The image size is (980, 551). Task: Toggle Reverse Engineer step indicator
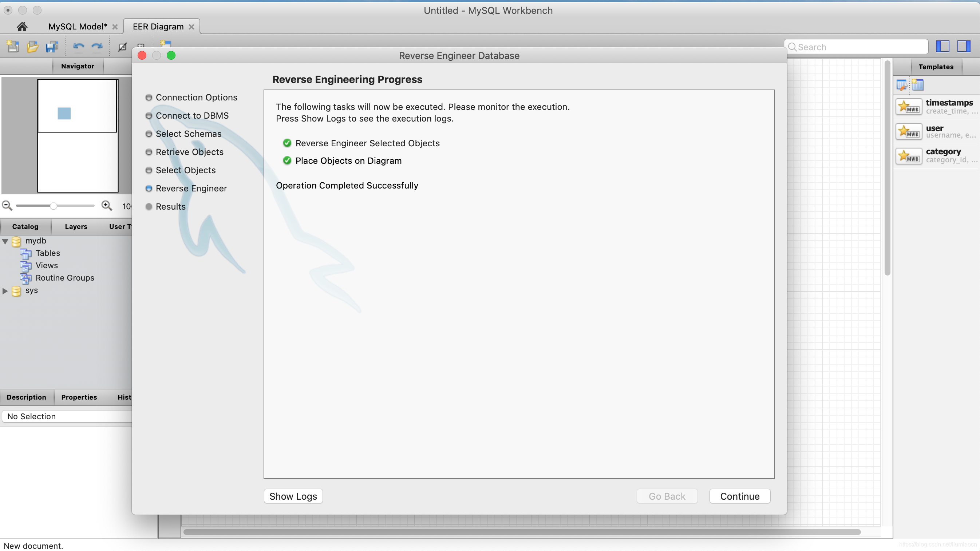(149, 189)
